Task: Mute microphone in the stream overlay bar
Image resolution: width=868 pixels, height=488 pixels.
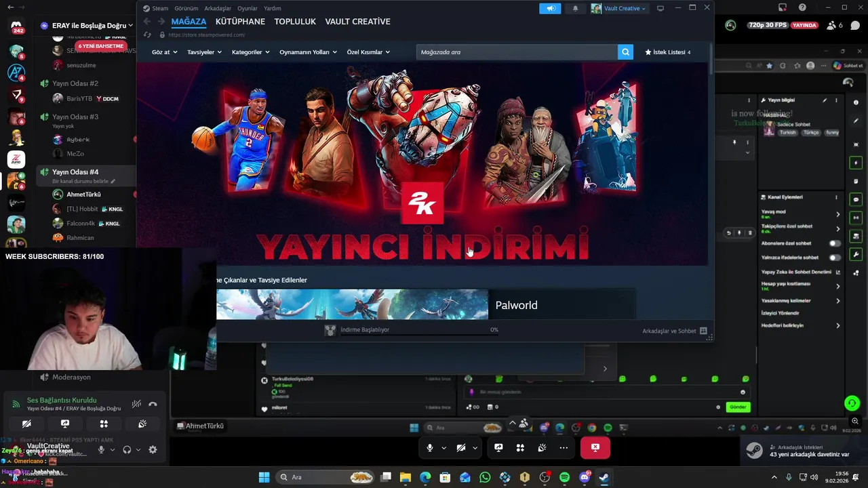Action: [429, 447]
